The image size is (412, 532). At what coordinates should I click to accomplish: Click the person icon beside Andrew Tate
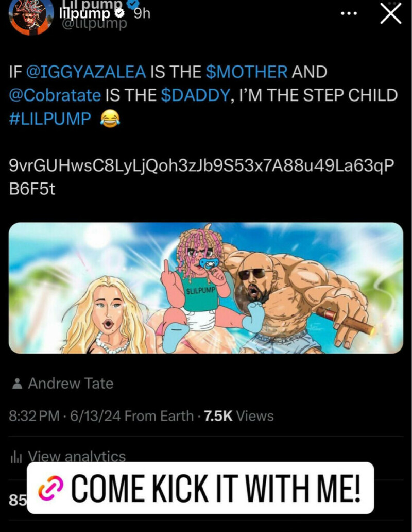17,384
